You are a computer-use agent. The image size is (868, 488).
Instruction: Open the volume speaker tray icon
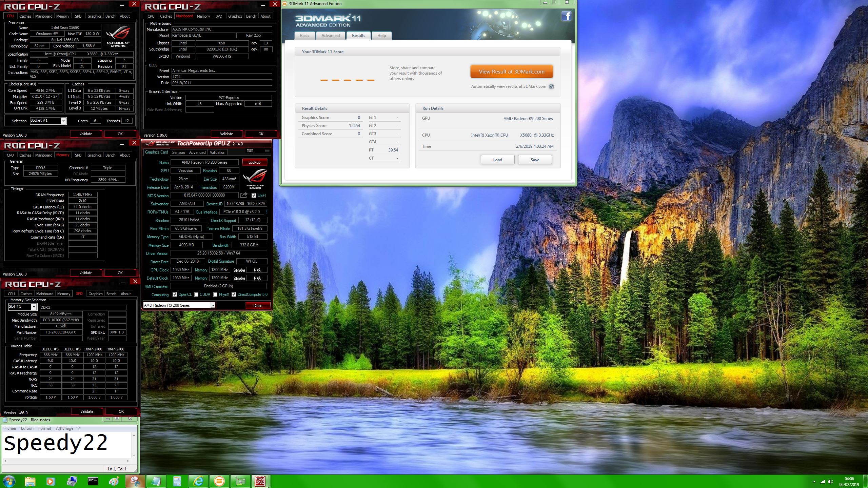click(x=830, y=482)
